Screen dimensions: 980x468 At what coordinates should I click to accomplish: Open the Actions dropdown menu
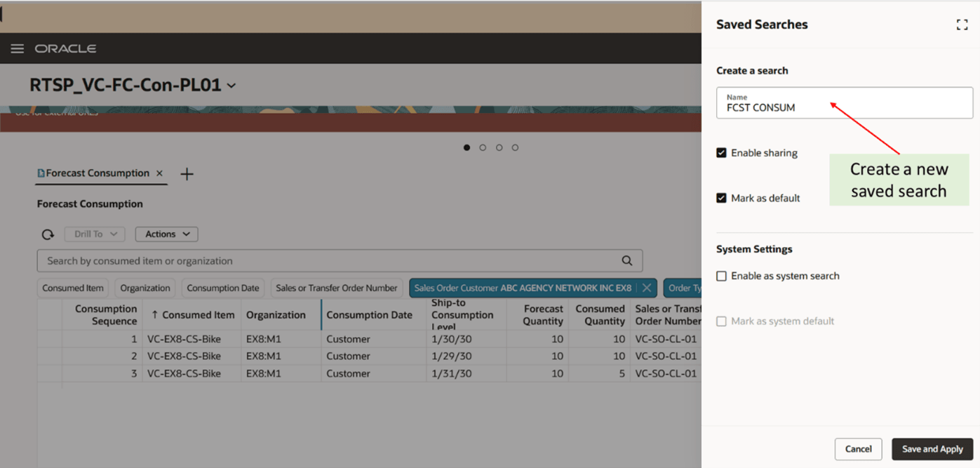pos(167,234)
